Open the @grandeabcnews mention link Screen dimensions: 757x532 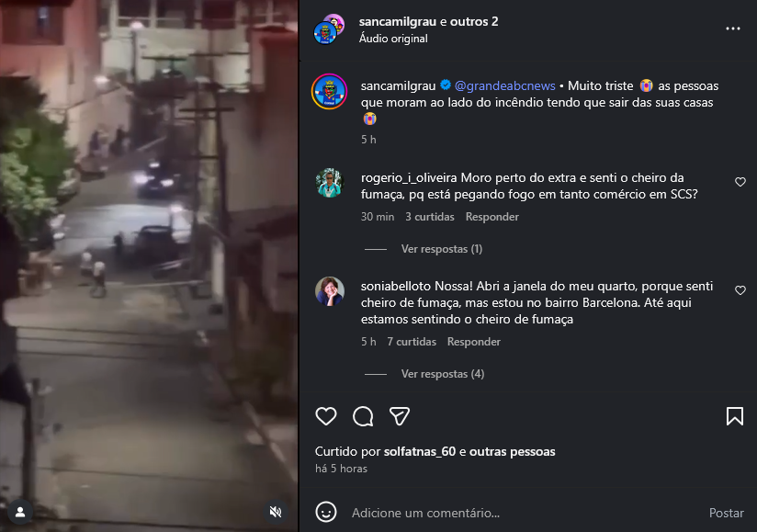[x=505, y=86]
